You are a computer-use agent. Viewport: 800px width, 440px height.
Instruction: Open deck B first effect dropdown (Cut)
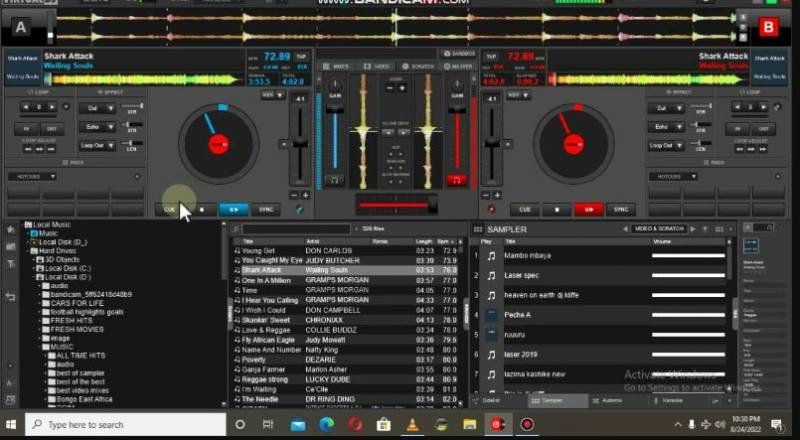tap(666, 108)
